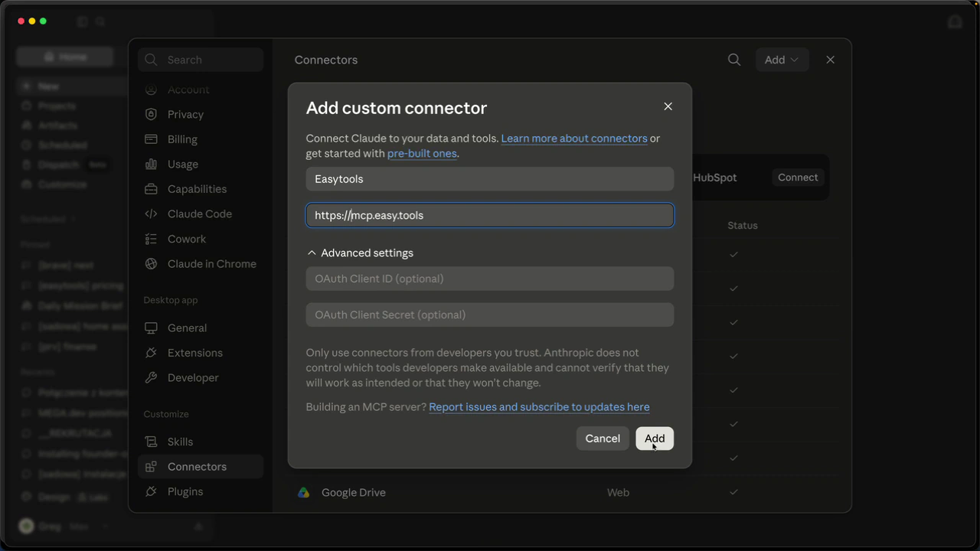This screenshot has height=551, width=980.
Task: Open Scheduled in the main sidebar
Action: 62,145
